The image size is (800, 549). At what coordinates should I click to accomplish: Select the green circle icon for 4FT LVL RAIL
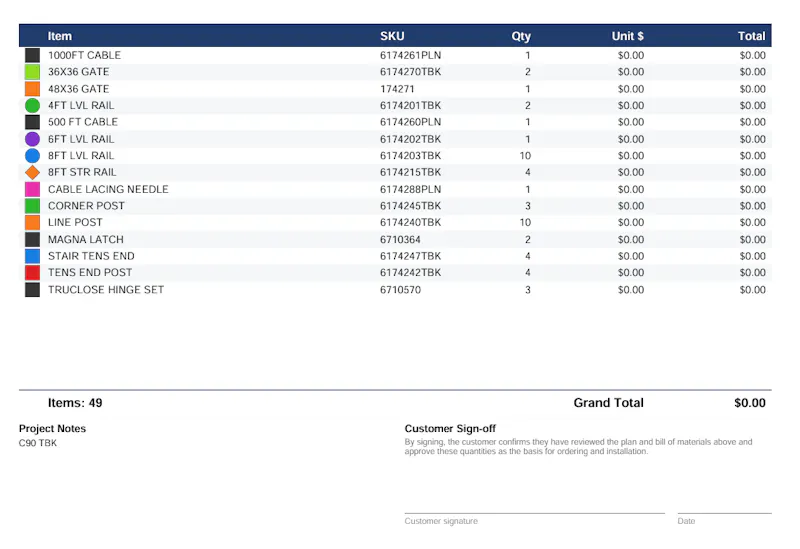(x=32, y=106)
